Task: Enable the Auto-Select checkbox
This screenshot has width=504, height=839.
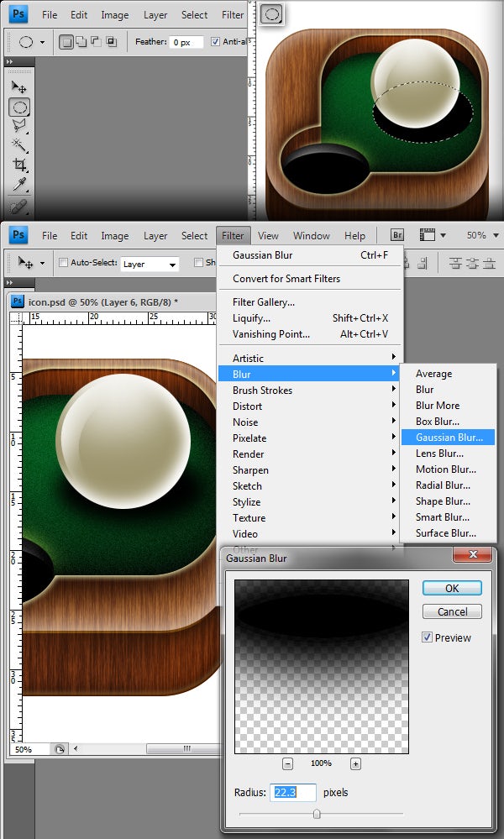Action: point(63,263)
